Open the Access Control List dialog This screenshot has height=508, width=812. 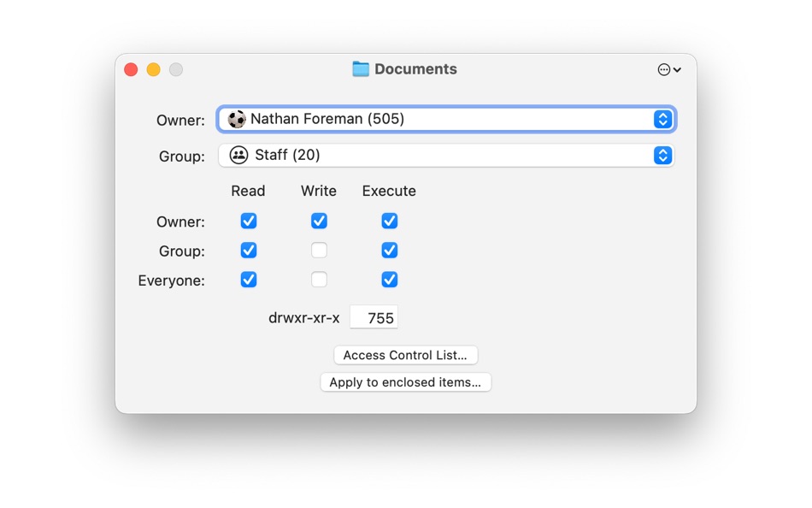pos(405,355)
